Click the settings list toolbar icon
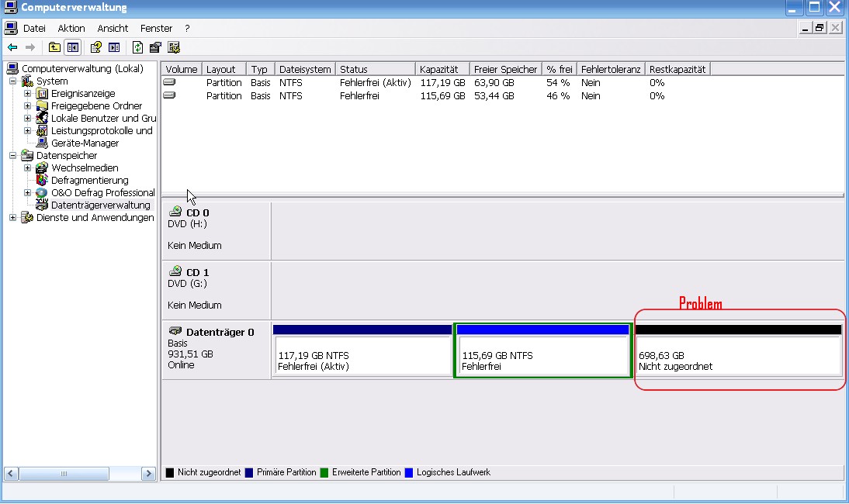Image resolution: width=849 pixels, height=504 pixels. (x=174, y=47)
